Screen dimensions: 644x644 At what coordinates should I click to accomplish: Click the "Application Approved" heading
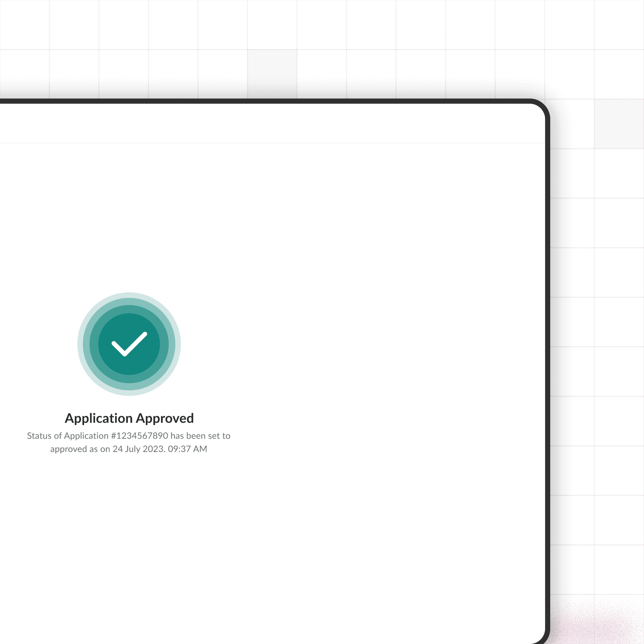tap(129, 418)
